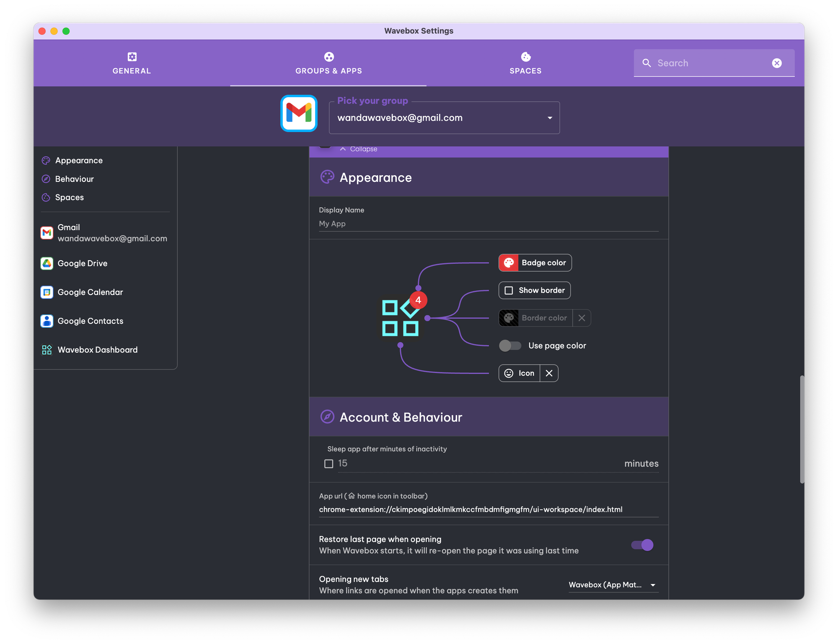Select Google Contacts in sidebar

(x=105, y=321)
